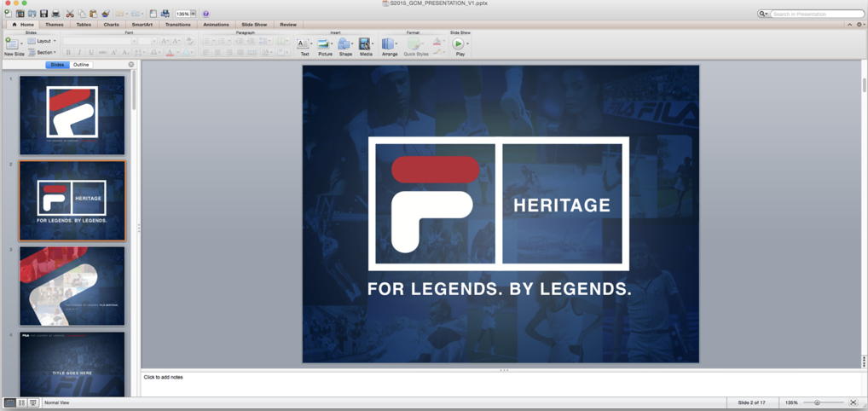The width and height of the screenshot is (868, 411).
Task: Click the Redo arrow icon
Action: [x=135, y=14]
